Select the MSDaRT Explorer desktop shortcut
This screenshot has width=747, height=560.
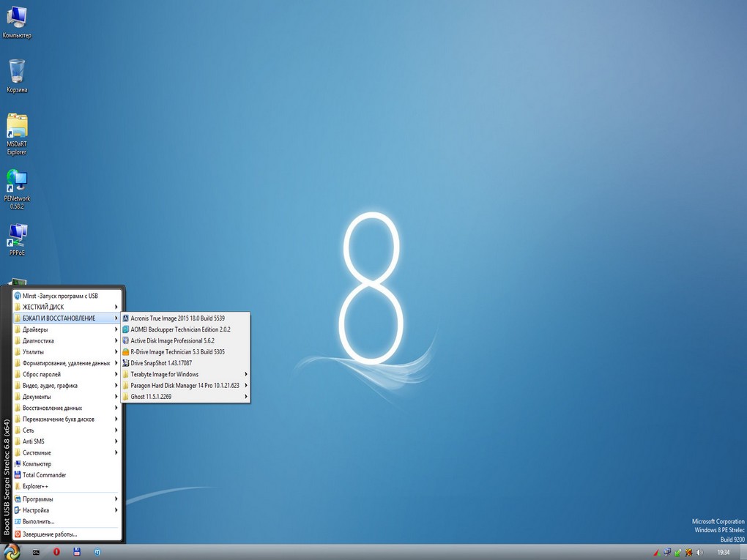[x=17, y=135]
